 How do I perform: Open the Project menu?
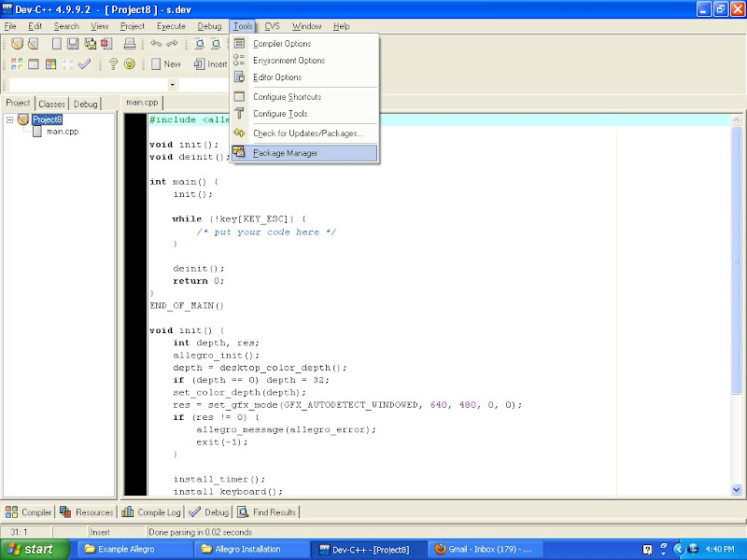coord(132,26)
